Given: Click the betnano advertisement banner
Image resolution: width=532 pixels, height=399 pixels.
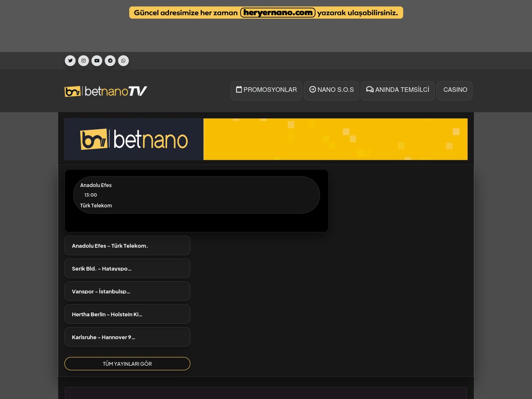Looking at the screenshot, I should [x=266, y=139].
